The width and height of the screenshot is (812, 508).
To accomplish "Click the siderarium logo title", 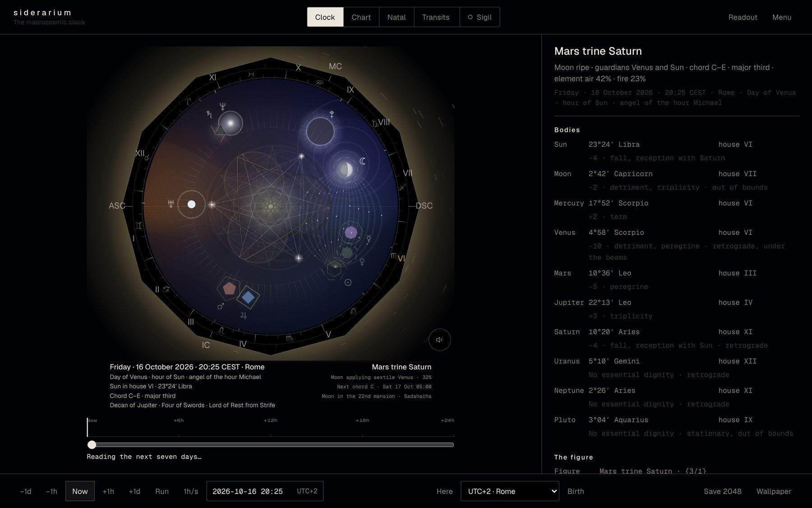I will [x=42, y=13].
